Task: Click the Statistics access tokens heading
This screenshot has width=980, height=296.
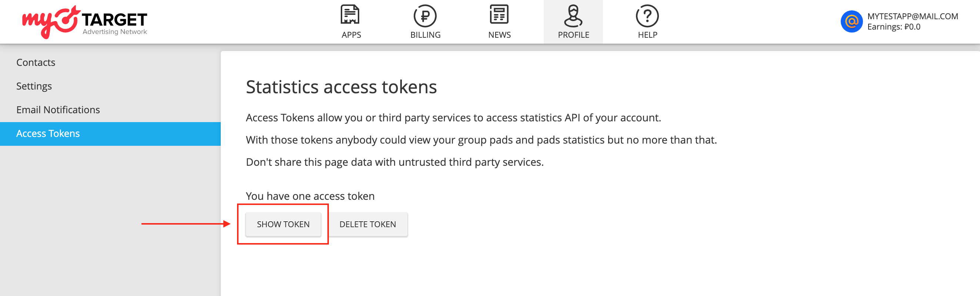Action: pos(341,87)
